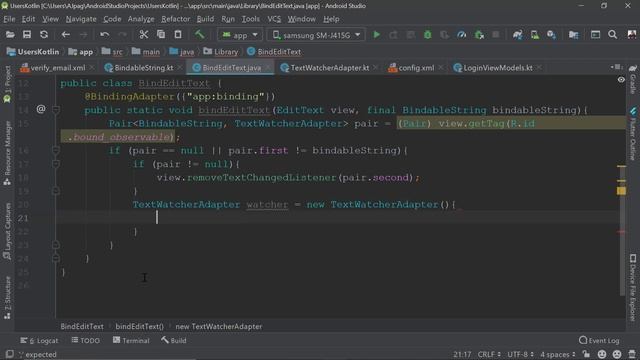Viewport: 640px width, 360px height.
Task: Open the Refactor menu
Action: 176,19
